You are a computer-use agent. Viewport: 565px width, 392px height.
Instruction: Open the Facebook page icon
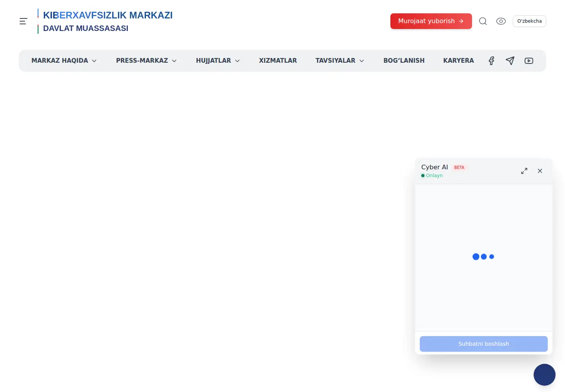[x=491, y=61]
